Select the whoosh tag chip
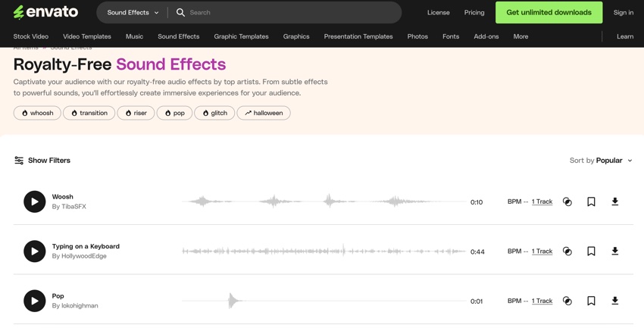The height and width of the screenshot is (328, 644). (37, 113)
